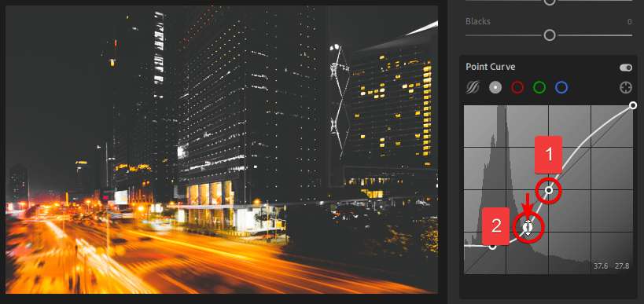
Task: Select the green channel curve circle
Action: (x=539, y=87)
